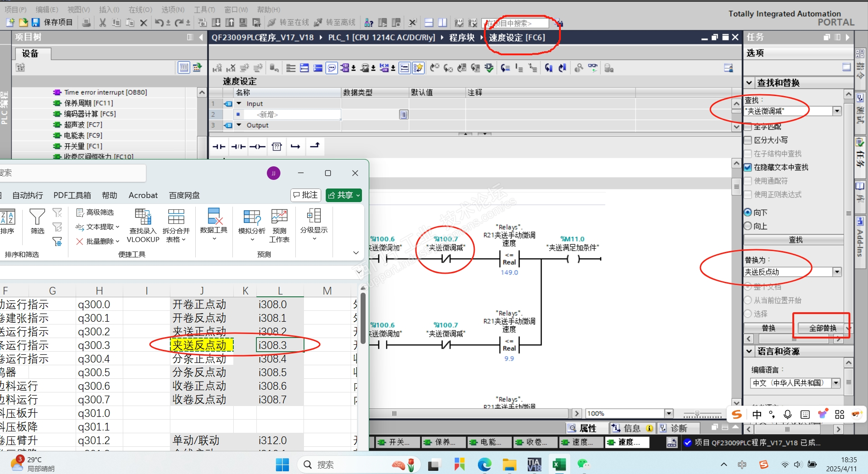868x474 pixels.
Task: Select the 向上 search direction radio button
Action: tap(748, 226)
